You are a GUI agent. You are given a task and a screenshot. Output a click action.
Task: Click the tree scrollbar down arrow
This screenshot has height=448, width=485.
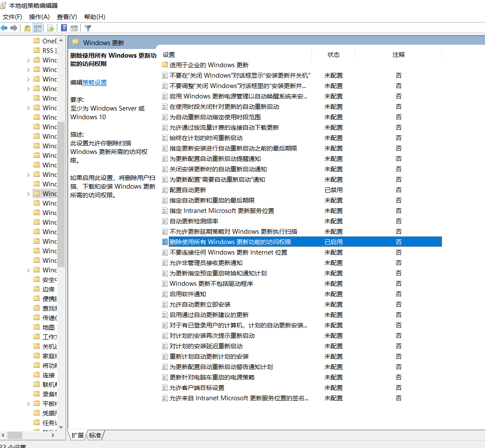[61, 427]
